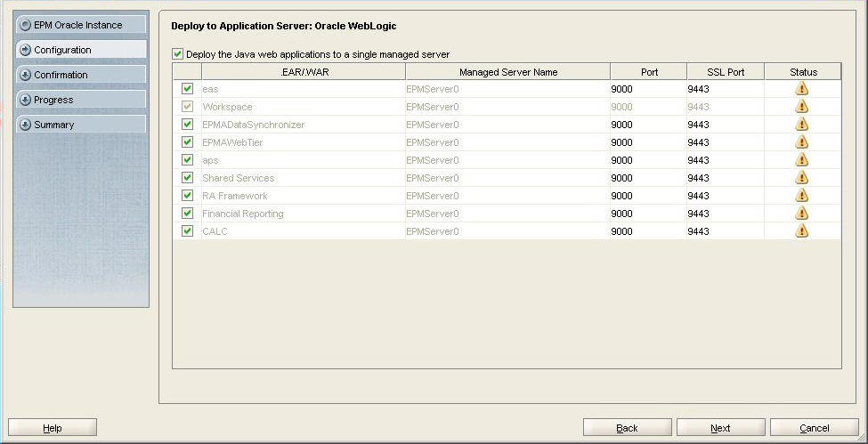
Task: Click the warning status icon for Workspace
Action: (801, 106)
